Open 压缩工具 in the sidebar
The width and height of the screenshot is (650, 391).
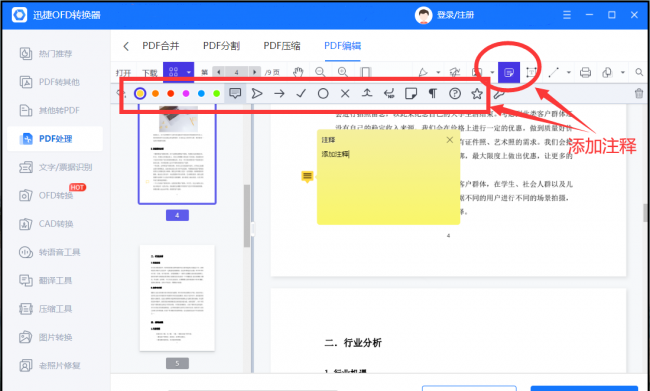[55, 309]
